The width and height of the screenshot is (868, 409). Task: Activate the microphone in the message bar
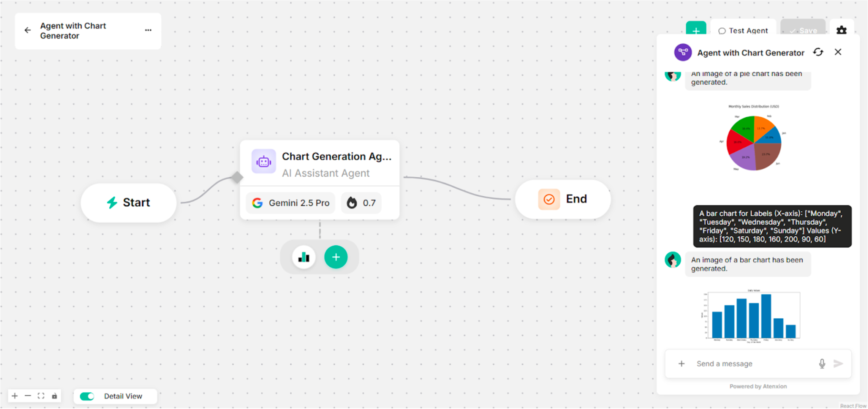point(822,363)
